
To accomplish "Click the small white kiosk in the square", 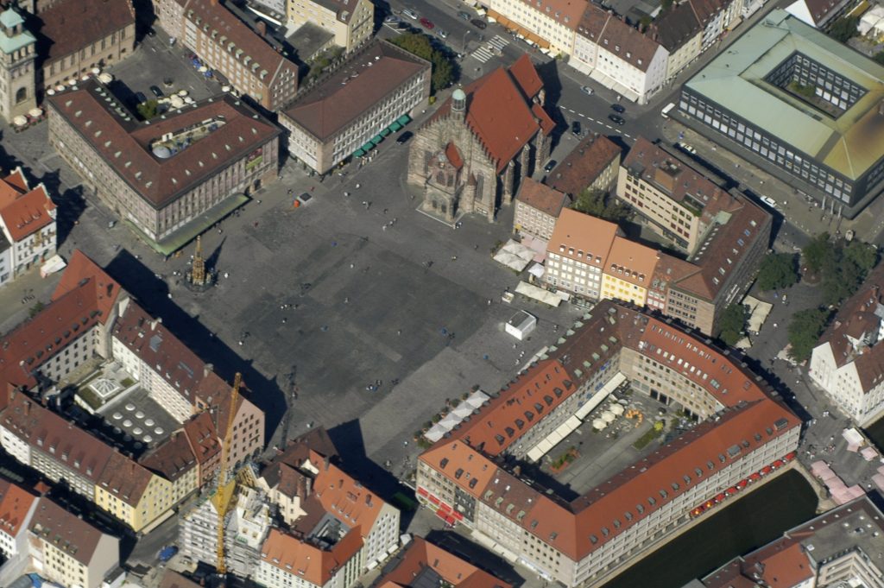I will pos(521,325).
